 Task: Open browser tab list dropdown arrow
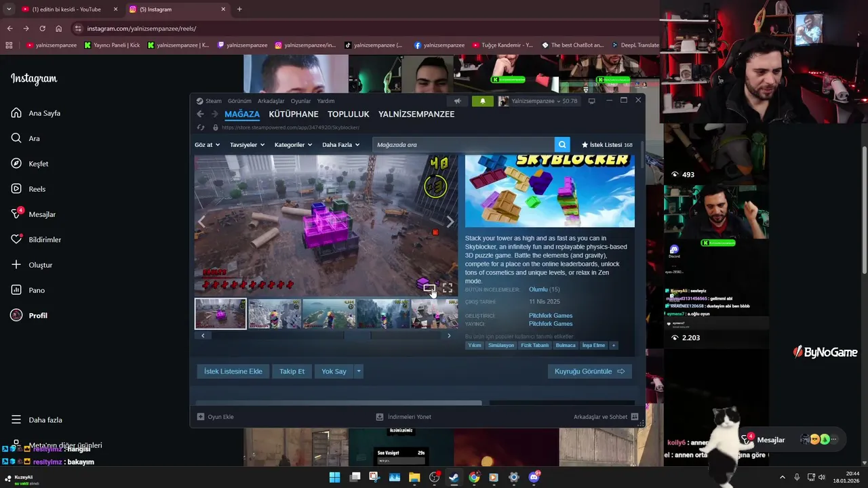pyautogui.click(x=9, y=9)
